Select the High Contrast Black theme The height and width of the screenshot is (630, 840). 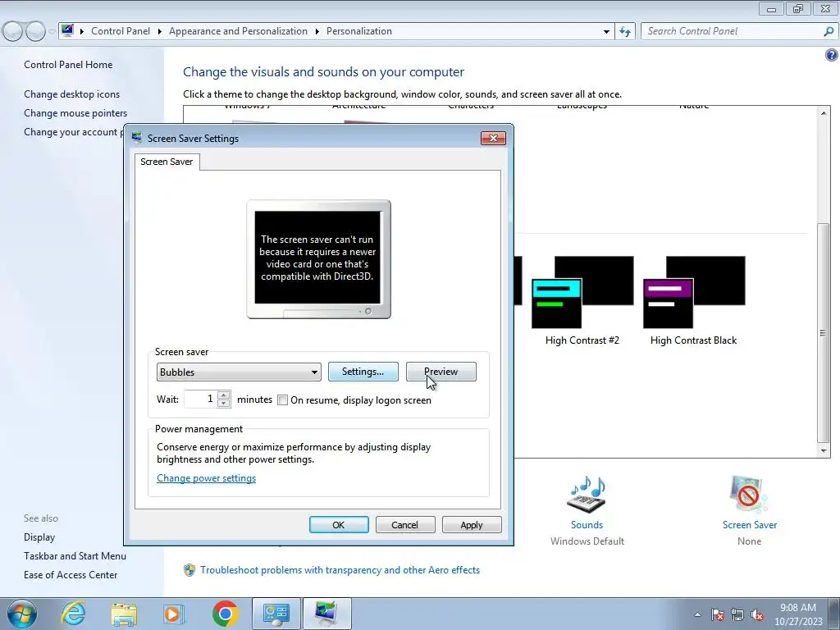coord(694,300)
